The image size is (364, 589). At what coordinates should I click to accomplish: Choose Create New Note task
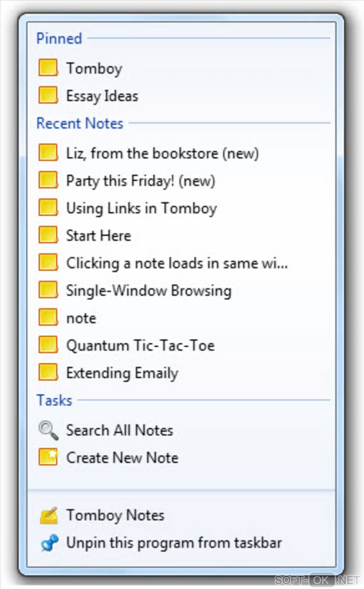[122, 458]
